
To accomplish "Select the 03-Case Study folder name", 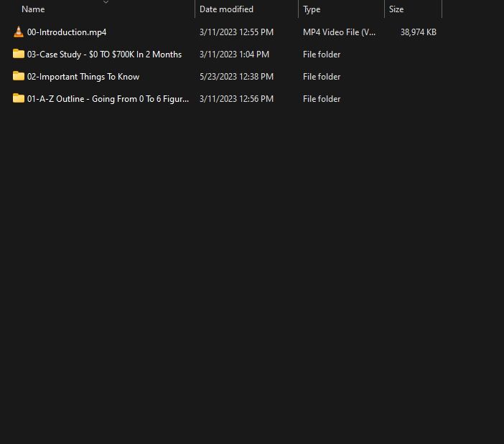I will (104, 55).
